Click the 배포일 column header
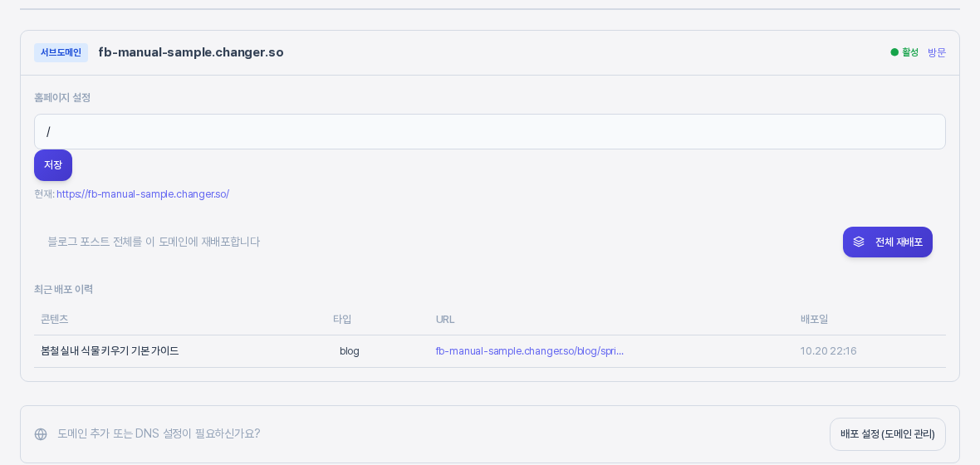Viewport: 980px width, 465px height. (815, 320)
